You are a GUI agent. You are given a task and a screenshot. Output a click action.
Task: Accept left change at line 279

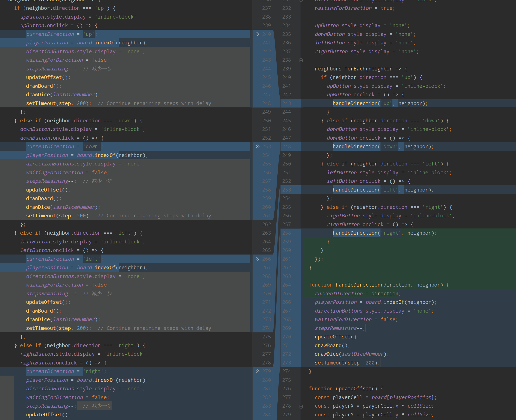pyautogui.click(x=257, y=371)
